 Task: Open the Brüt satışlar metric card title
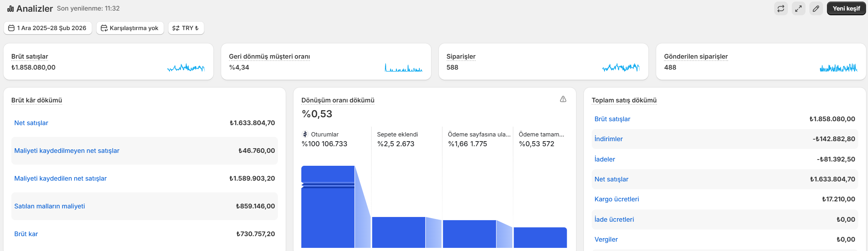pyautogui.click(x=30, y=56)
